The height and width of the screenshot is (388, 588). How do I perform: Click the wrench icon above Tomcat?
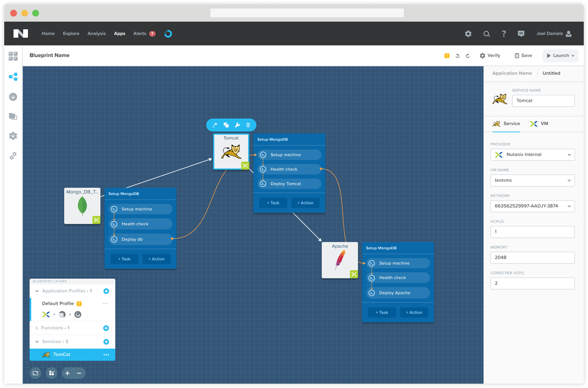click(x=237, y=125)
